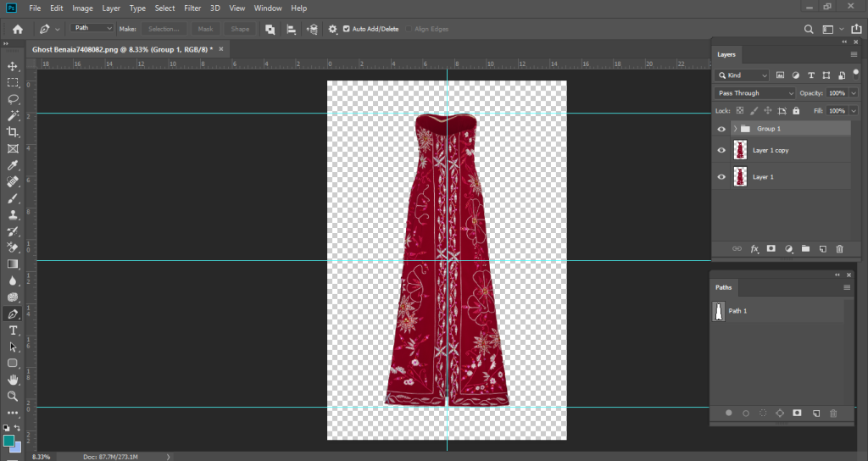868x461 pixels.
Task: Select the Brush tool
Action: coord(12,198)
